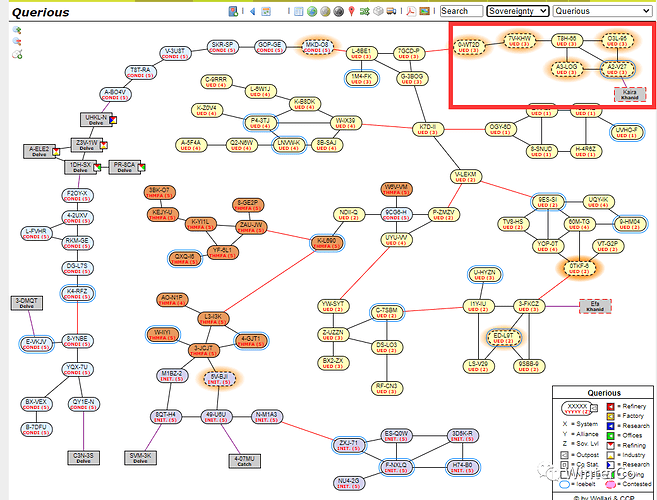Viewport: 657px width, 500px height.
Task: Open the PDF export icon in toolbar
Action: [x=409, y=11]
